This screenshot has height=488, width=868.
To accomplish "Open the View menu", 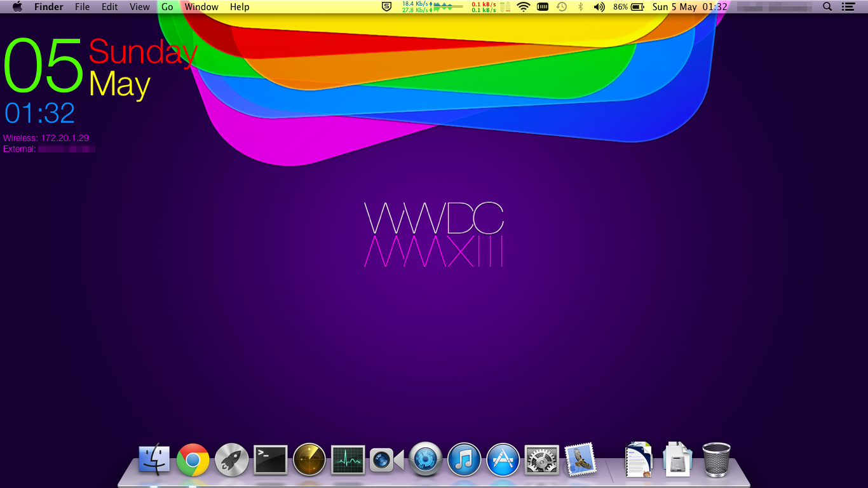I will tap(140, 7).
